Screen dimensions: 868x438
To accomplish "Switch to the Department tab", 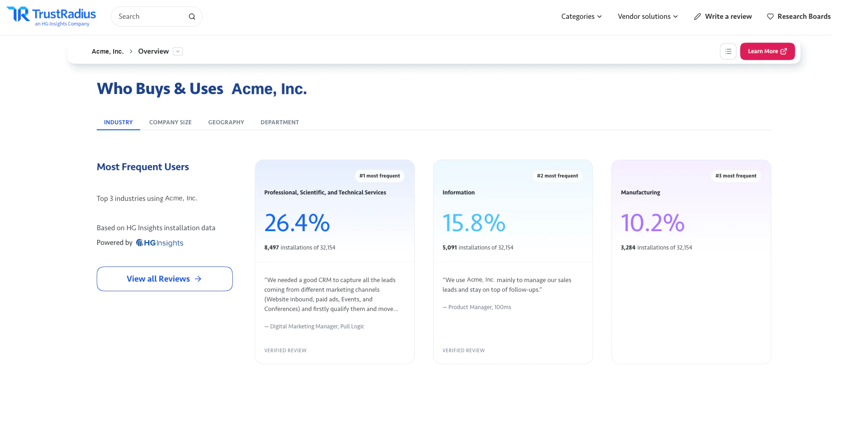I will 280,122.
